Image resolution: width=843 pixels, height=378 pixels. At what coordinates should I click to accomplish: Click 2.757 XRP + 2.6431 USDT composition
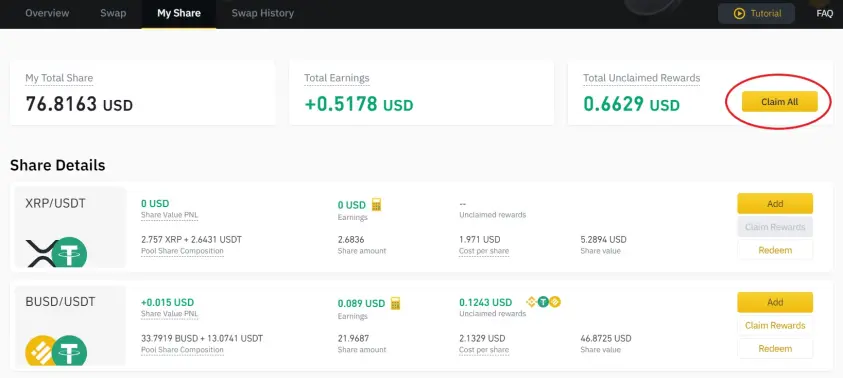click(191, 240)
